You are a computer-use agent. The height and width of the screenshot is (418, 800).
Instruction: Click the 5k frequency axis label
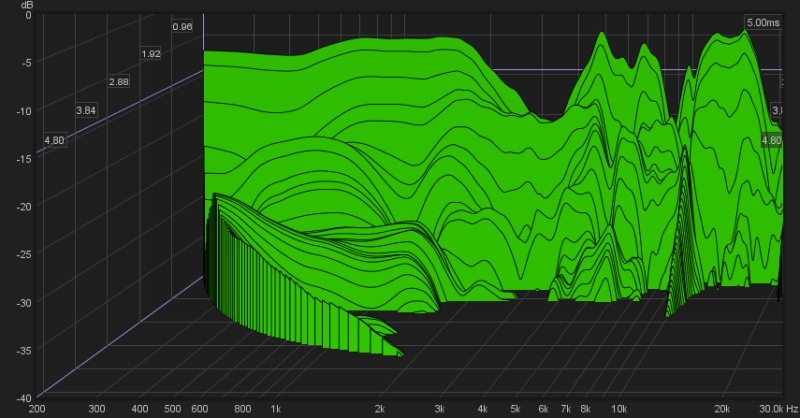pyautogui.click(x=515, y=409)
